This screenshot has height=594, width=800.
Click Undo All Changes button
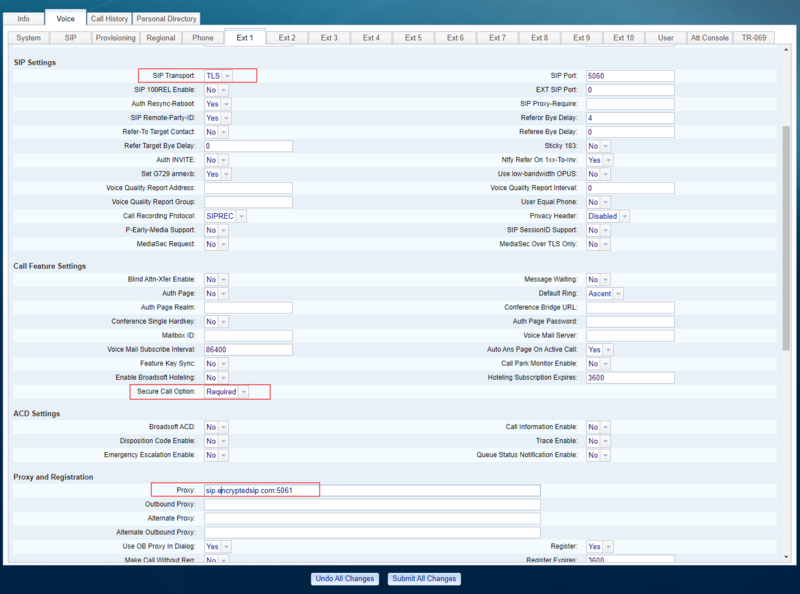tap(345, 579)
